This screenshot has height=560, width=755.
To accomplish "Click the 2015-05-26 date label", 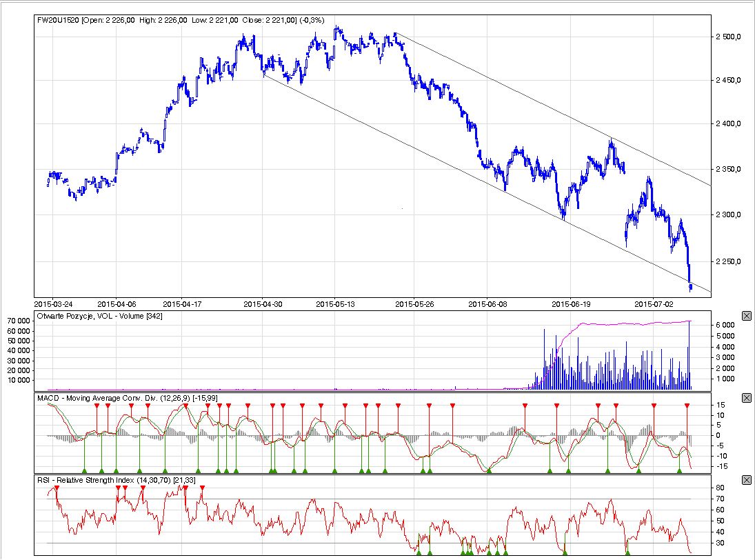I will 414,304.
